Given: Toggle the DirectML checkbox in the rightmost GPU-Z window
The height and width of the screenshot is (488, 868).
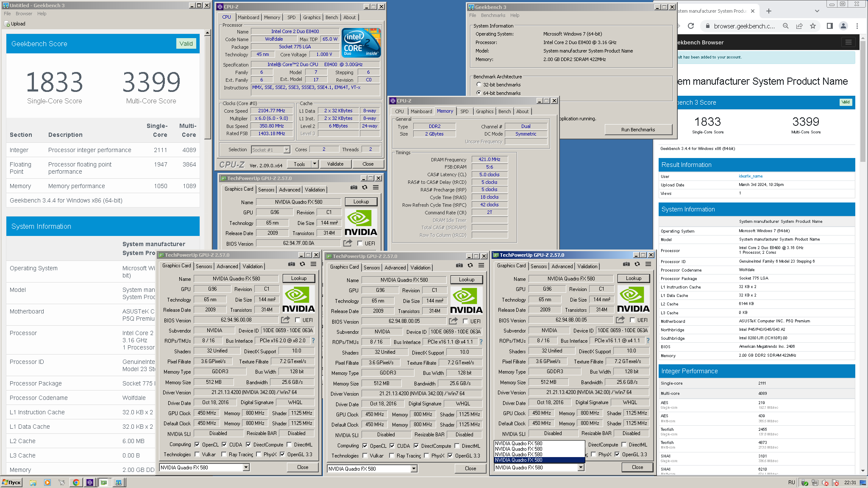Looking at the screenshot, I should 624,444.
